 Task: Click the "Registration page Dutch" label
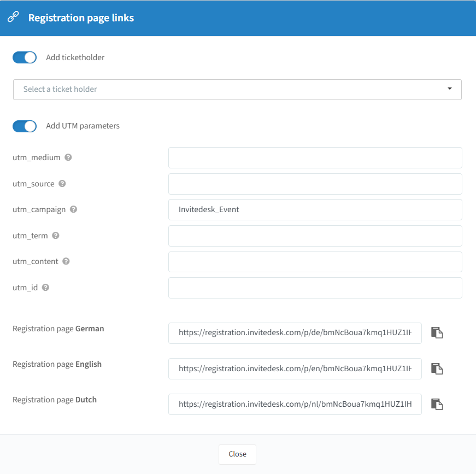tap(55, 400)
